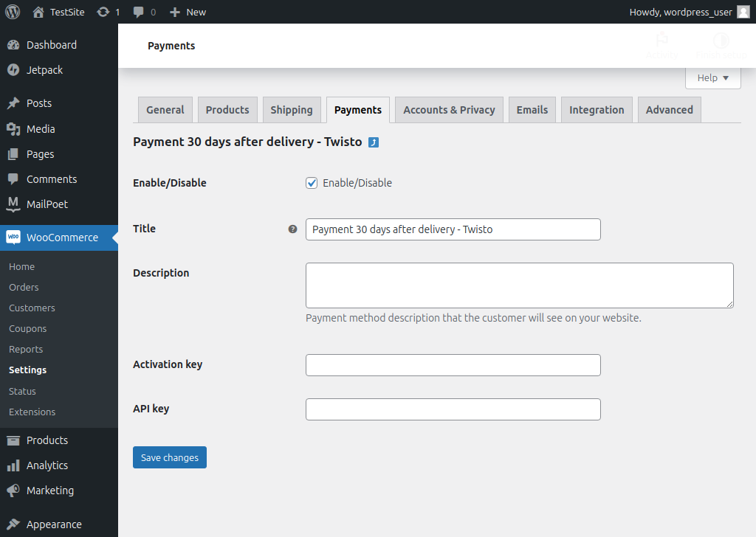Click inside the Activation key field
This screenshot has height=537, width=756.
[453, 364]
